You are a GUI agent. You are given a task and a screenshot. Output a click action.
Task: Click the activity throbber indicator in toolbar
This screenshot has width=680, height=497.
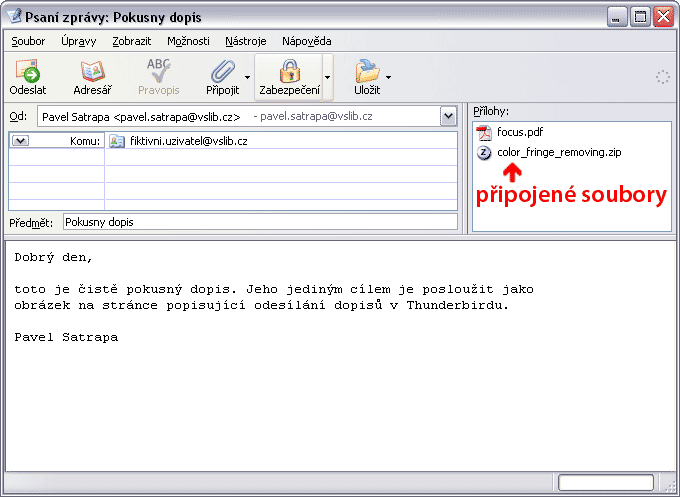tap(662, 77)
